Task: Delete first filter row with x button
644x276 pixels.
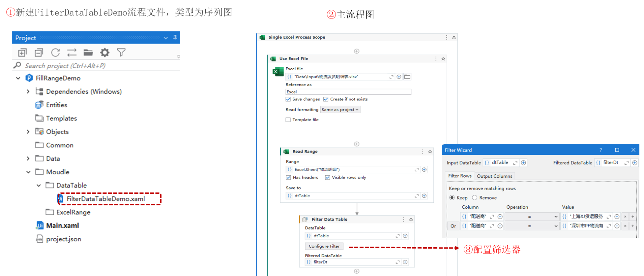Action: click(625, 217)
